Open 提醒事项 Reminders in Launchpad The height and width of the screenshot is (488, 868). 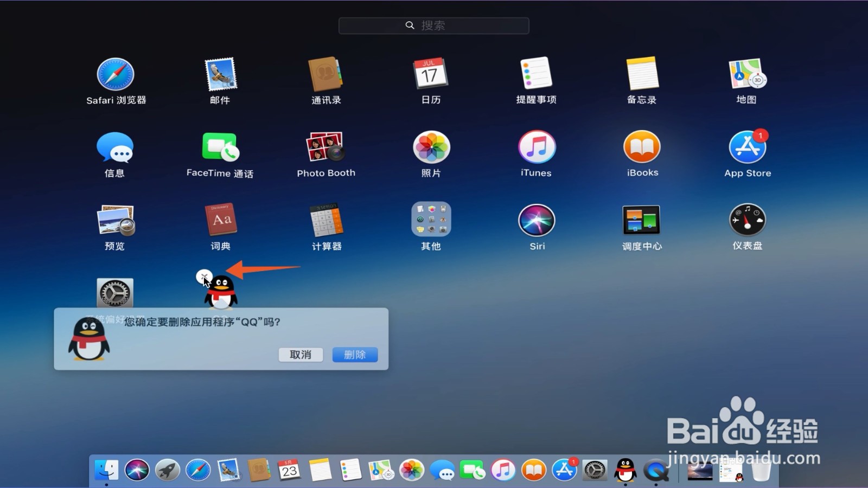pyautogui.click(x=536, y=73)
